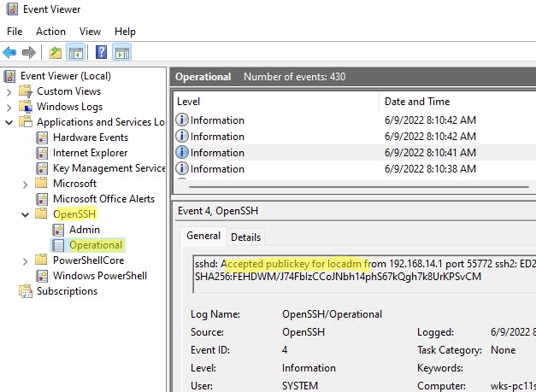This screenshot has width=536, height=392.
Task: Click the Microsoft folder icon in the tree
Action: pyautogui.click(x=41, y=184)
